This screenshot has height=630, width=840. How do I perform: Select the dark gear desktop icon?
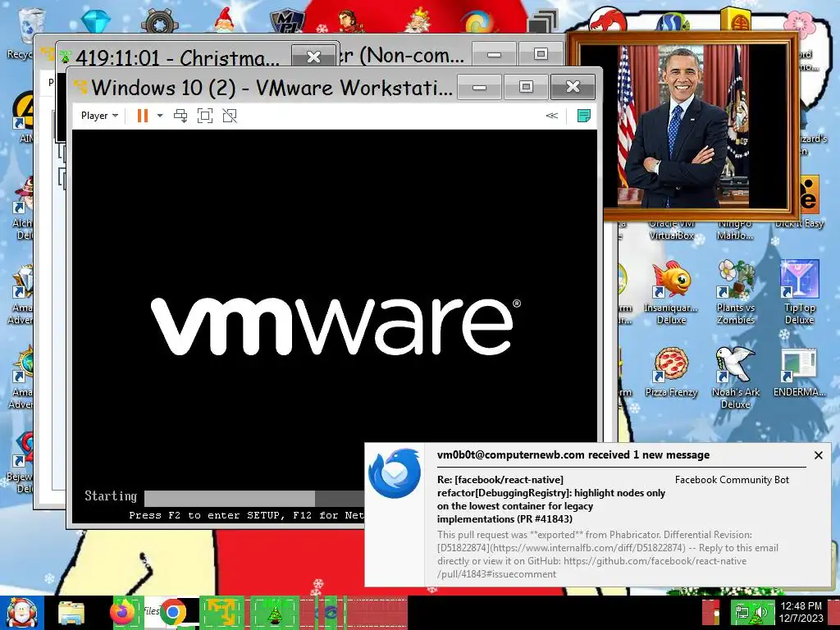pos(159,21)
